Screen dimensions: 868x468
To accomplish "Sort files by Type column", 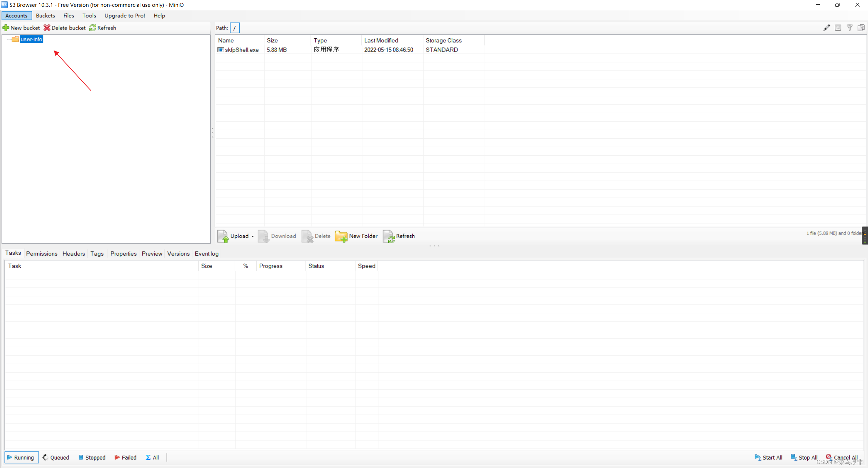I will [336, 40].
